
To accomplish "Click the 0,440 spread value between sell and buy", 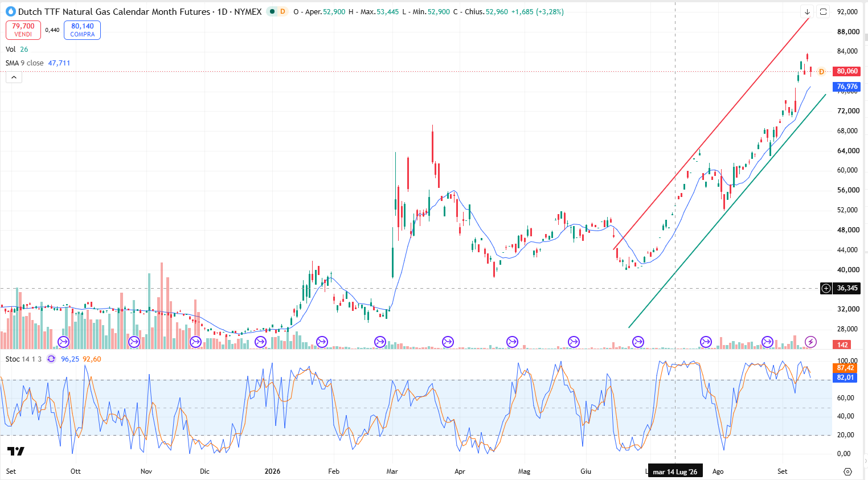I will click(52, 30).
